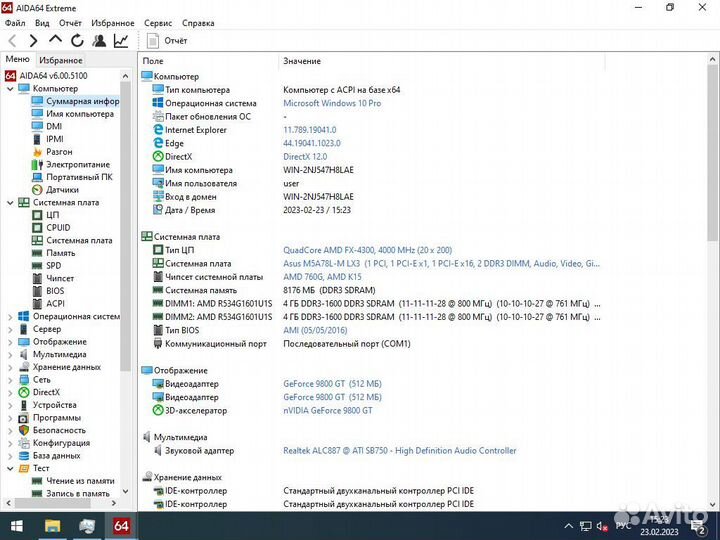The width and height of the screenshot is (720, 540).
Task: Click the Отчёт report toolbar button
Action: (167, 41)
